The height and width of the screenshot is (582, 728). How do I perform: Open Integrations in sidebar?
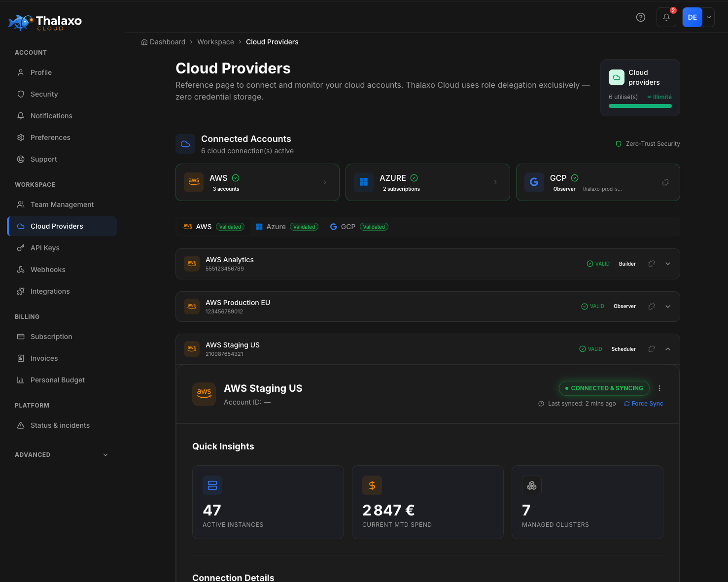coord(62,291)
